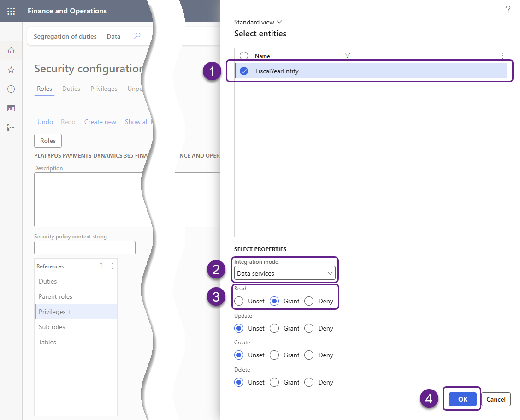
Task: Uncheck the FiscalYearEntity row checkbox
Action: (x=244, y=71)
